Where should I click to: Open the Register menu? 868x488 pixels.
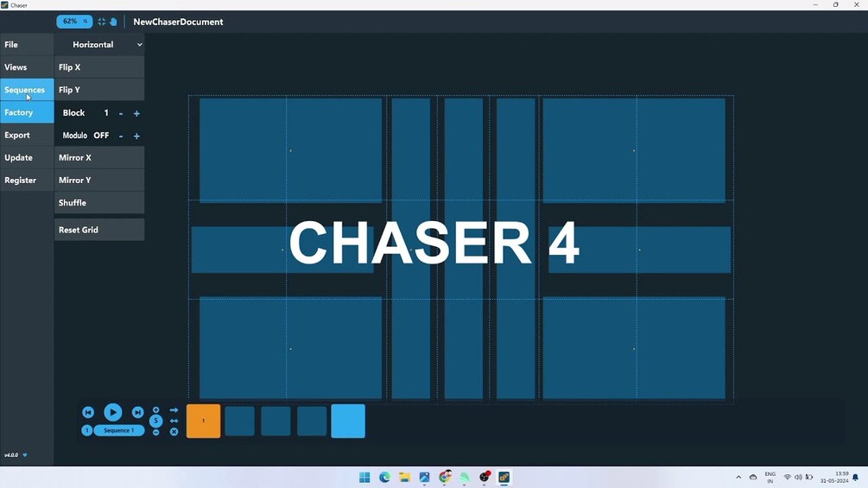27,181
